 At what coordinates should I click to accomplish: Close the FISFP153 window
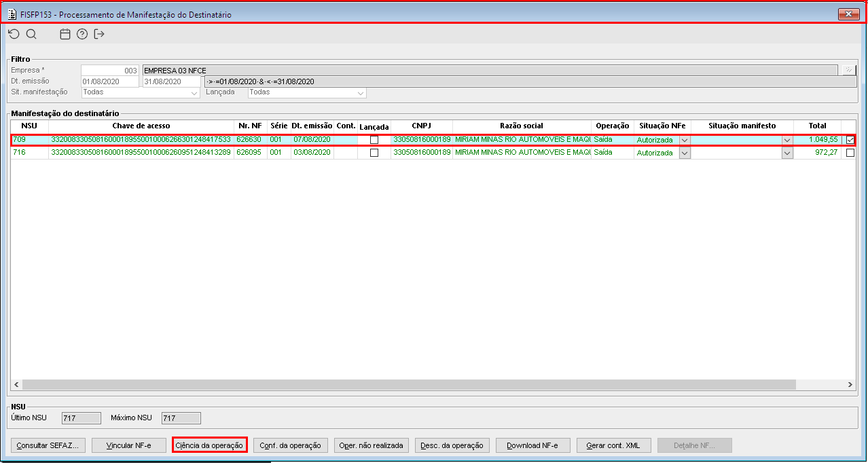click(849, 14)
